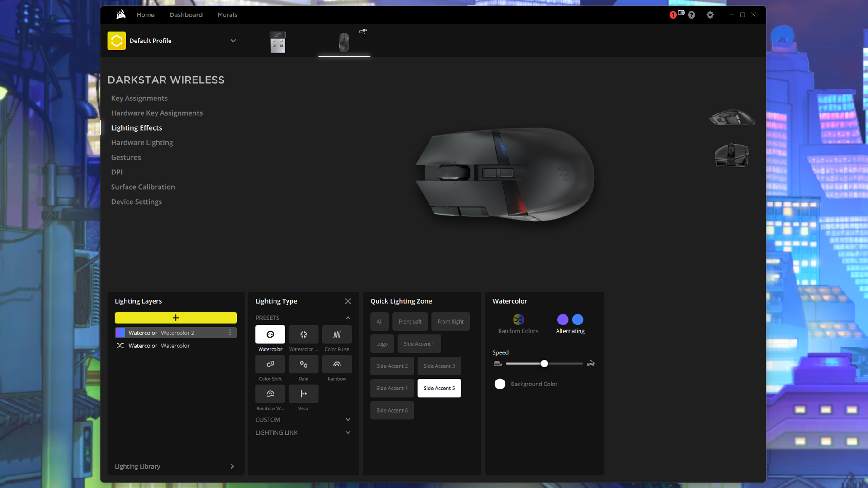Open Gestures section
Image resolution: width=868 pixels, height=488 pixels.
coord(126,157)
